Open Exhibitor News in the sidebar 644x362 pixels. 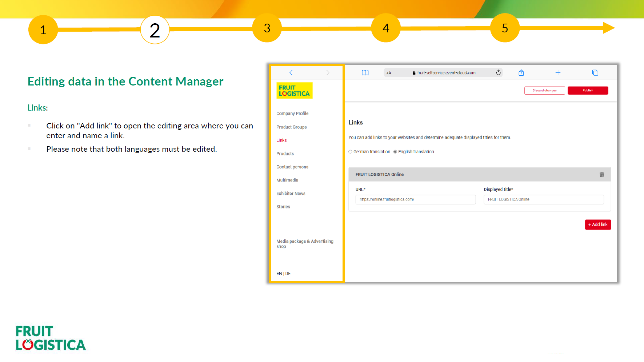coord(291,194)
